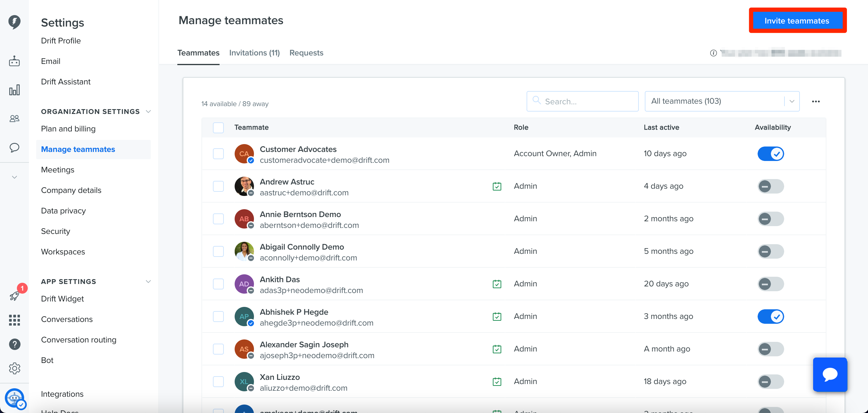Click the calendar icon for Andrew Astruc
The height and width of the screenshot is (413, 868).
(497, 186)
